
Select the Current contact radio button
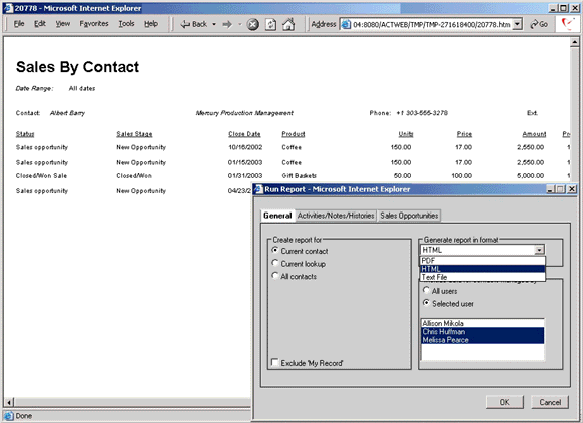coord(275,251)
